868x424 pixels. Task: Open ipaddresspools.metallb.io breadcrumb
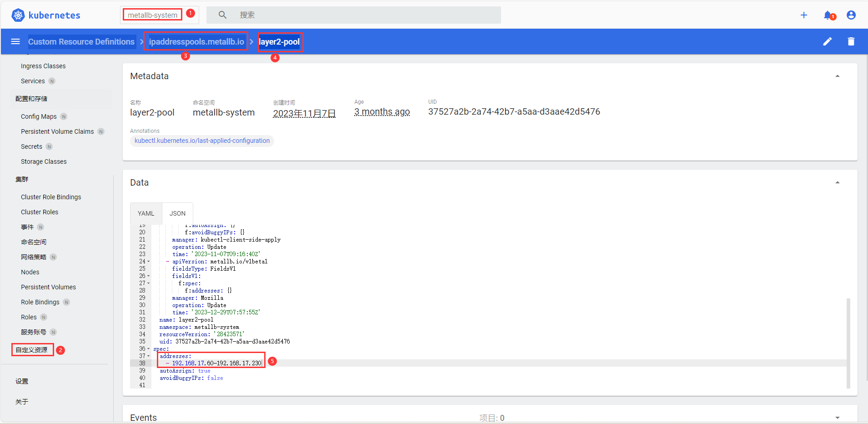(x=196, y=42)
